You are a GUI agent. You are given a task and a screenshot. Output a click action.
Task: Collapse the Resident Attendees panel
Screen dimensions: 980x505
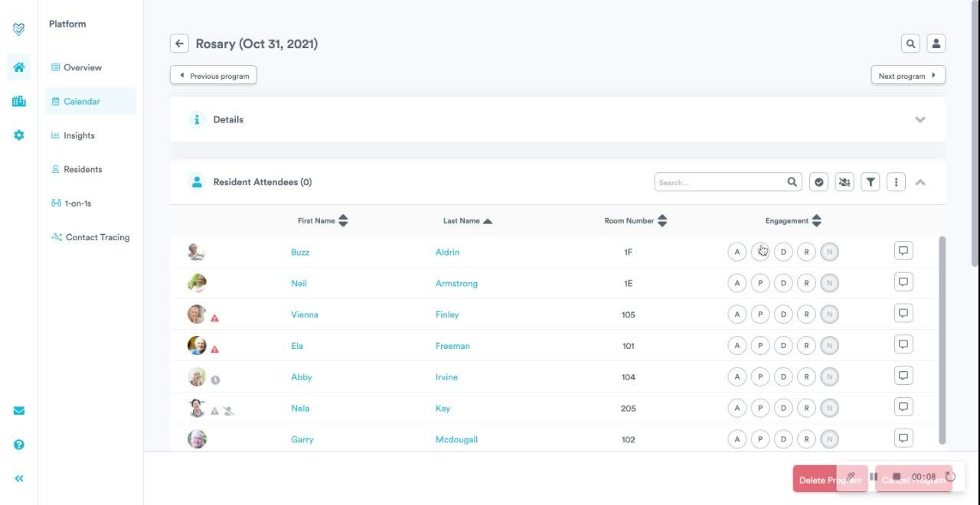920,182
